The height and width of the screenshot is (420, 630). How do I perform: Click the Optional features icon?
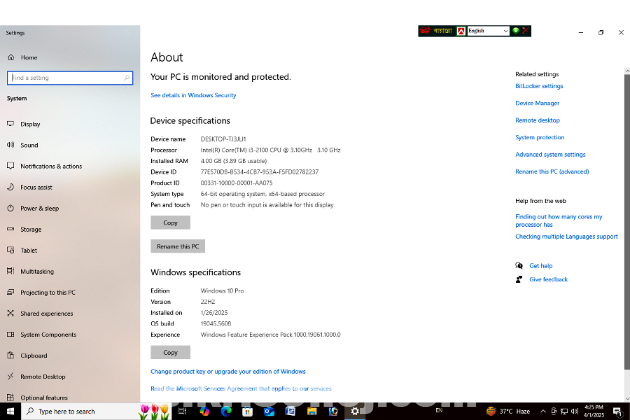point(10,397)
